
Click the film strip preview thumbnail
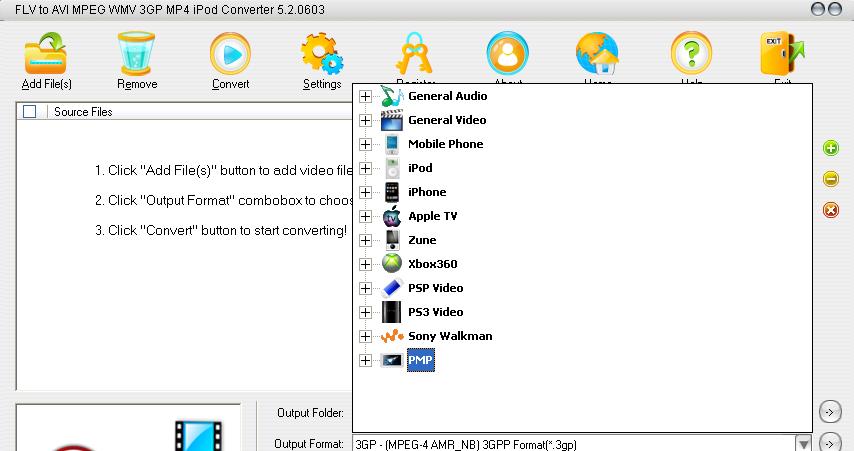(199, 435)
